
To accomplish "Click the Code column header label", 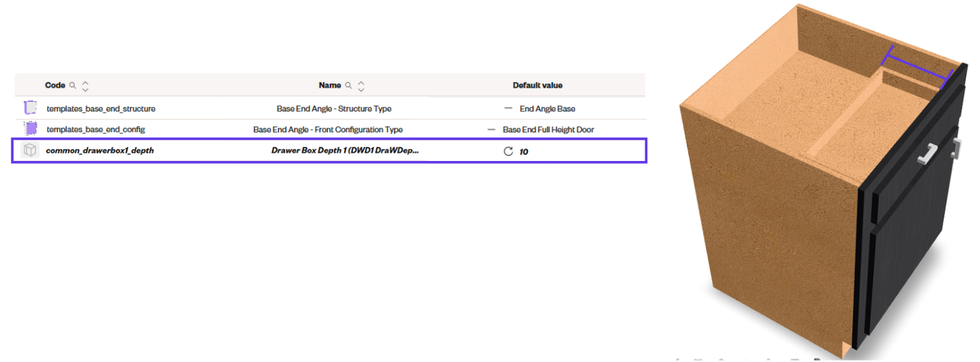I will [55, 86].
